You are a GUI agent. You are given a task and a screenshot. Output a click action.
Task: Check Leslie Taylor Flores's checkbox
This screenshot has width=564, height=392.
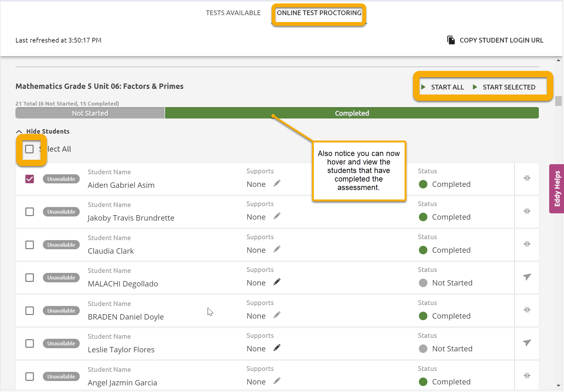coord(30,343)
